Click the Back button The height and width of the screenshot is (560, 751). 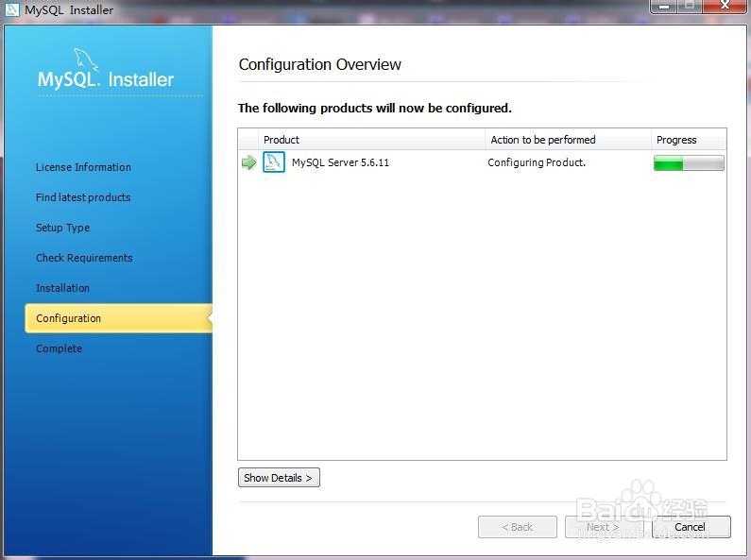click(518, 527)
